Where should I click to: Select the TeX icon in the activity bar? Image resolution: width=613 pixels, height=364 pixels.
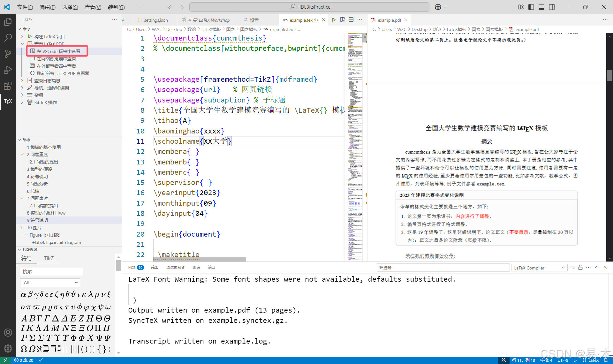pyautogui.click(x=8, y=102)
